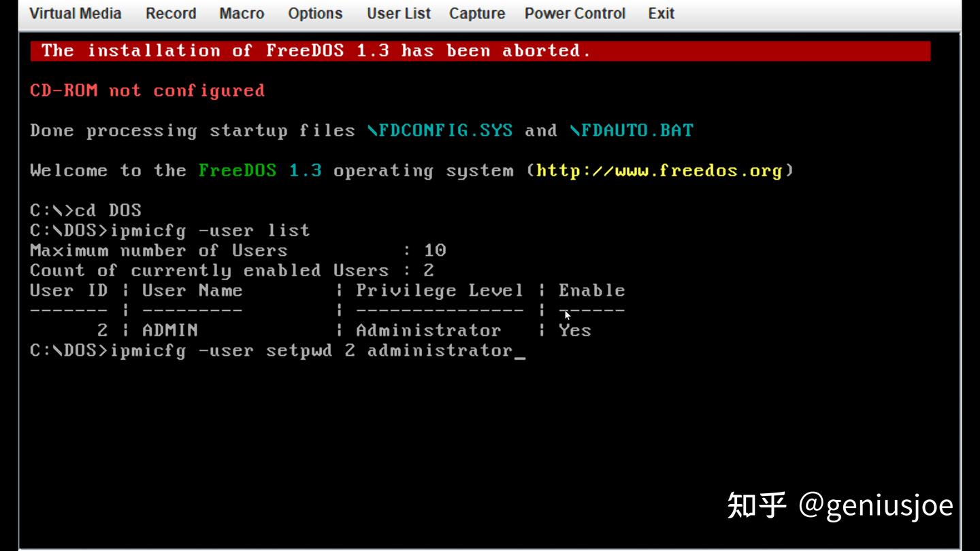Click the http://www.freedos.org URL text
This screenshot has height=551, width=980.
click(x=659, y=171)
